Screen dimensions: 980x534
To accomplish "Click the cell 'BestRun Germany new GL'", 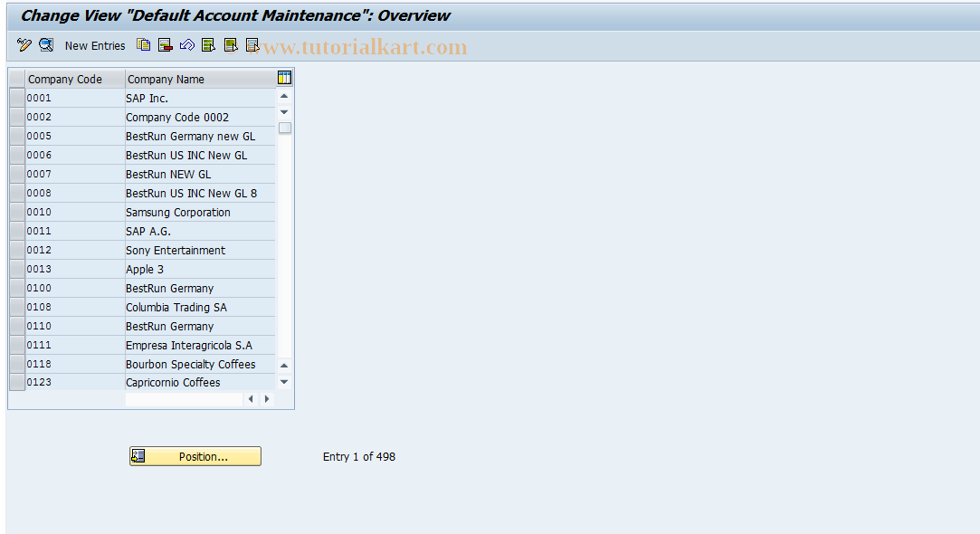I will coord(200,137).
